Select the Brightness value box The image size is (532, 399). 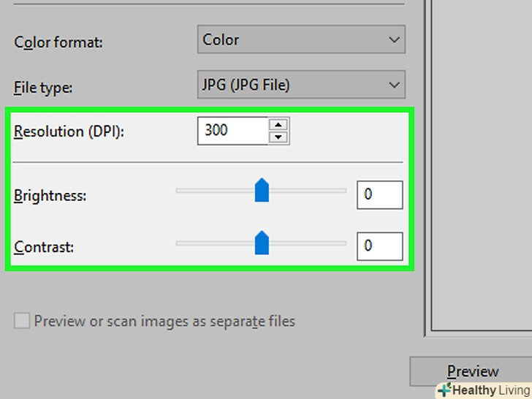(x=379, y=195)
